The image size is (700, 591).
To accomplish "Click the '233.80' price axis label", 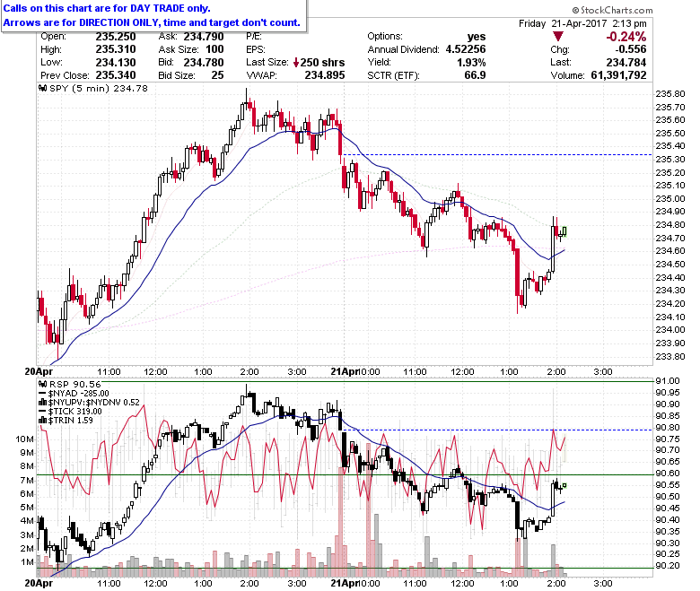I will tap(670, 356).
